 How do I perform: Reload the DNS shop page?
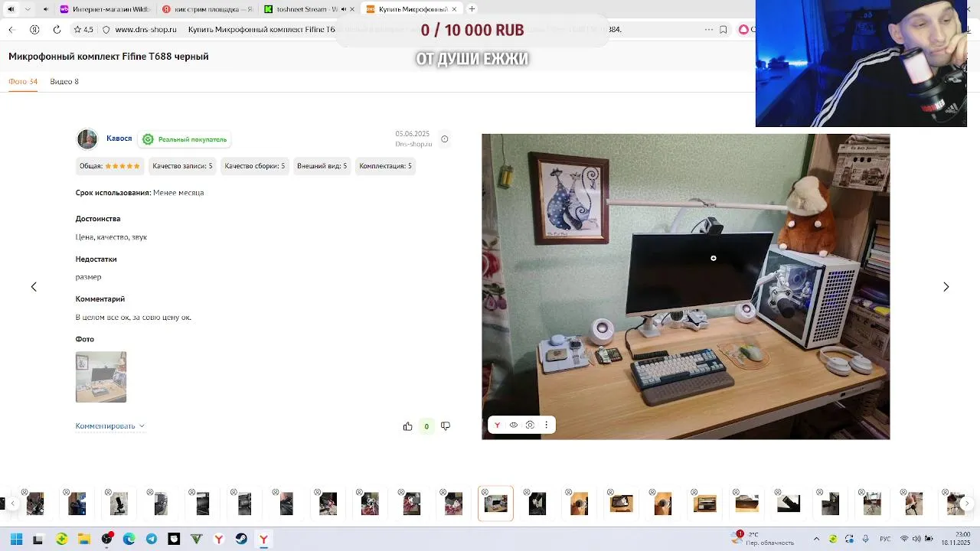pos(57,30)
